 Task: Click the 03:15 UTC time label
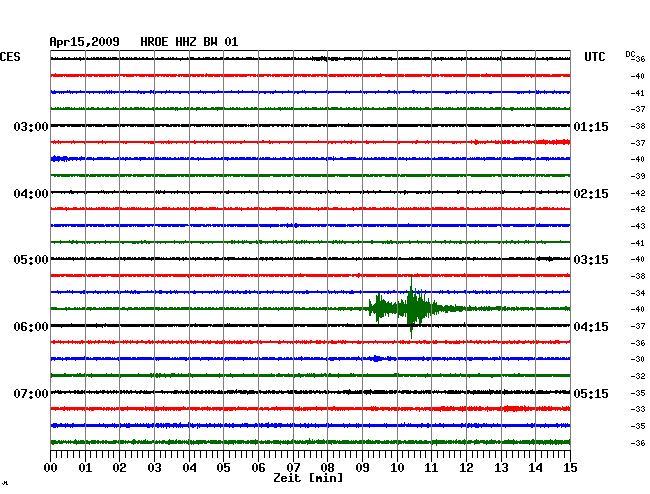591,260
